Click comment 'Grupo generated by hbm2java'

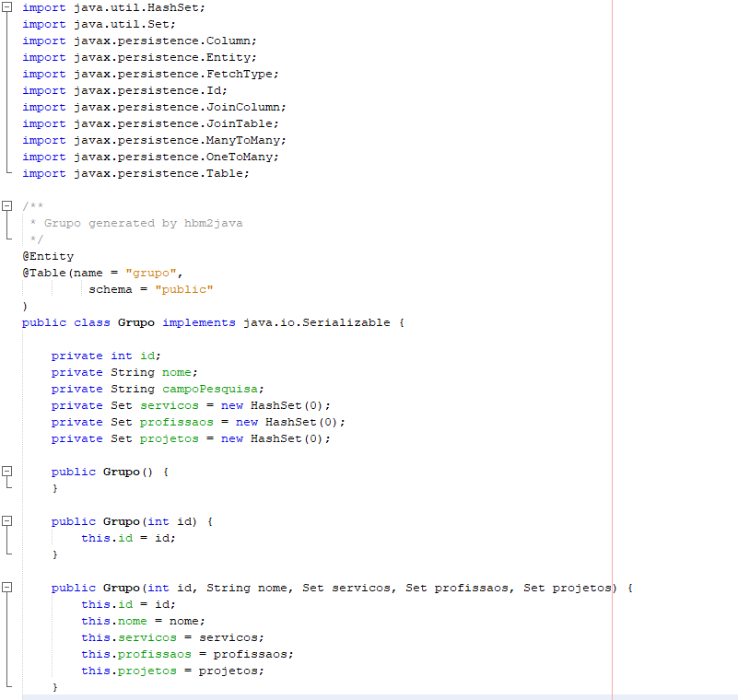(143, 223)
